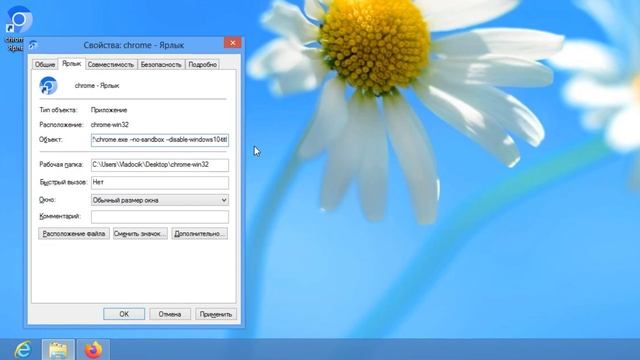Launch Internet Explorer from the taskbar

[x=23, y=350]
